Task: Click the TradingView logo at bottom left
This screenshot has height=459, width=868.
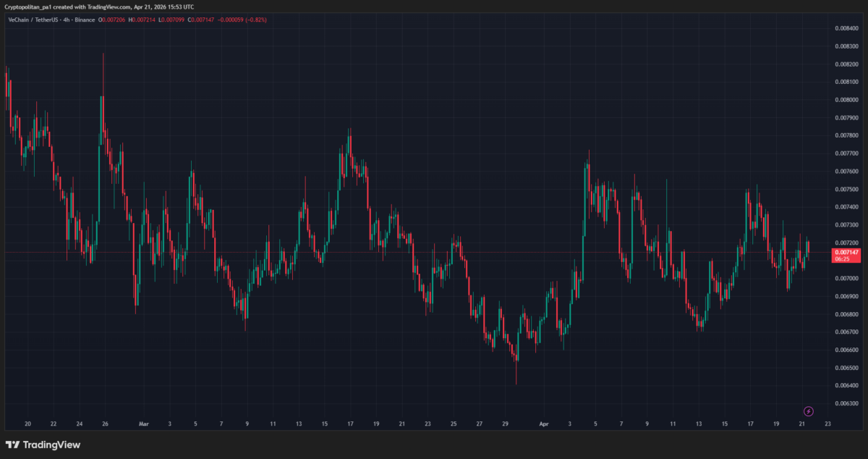Action: 43,445
